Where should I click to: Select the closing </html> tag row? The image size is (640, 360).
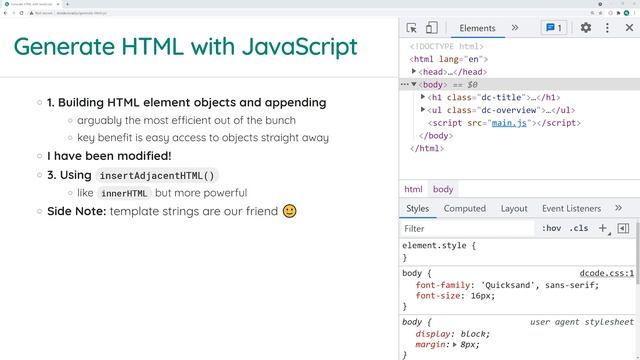tap(427, 148)
